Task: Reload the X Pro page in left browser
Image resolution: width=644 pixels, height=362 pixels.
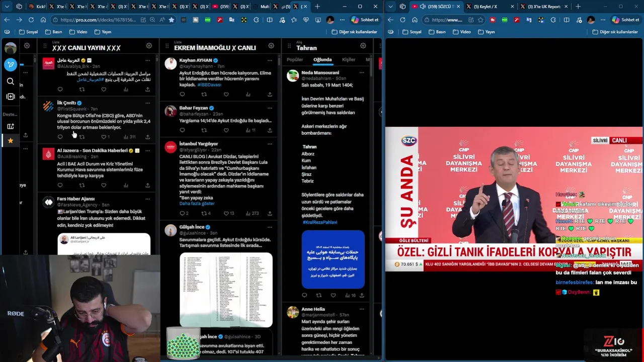Action: click(31, 20)
